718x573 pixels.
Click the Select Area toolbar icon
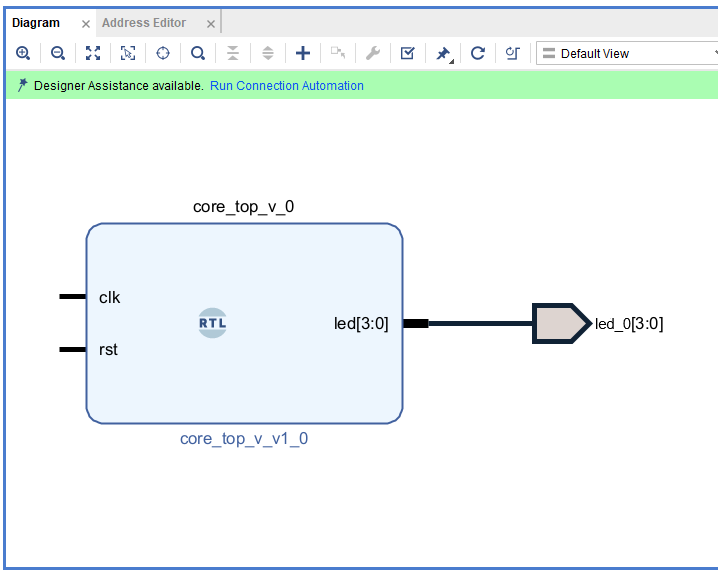128,53
